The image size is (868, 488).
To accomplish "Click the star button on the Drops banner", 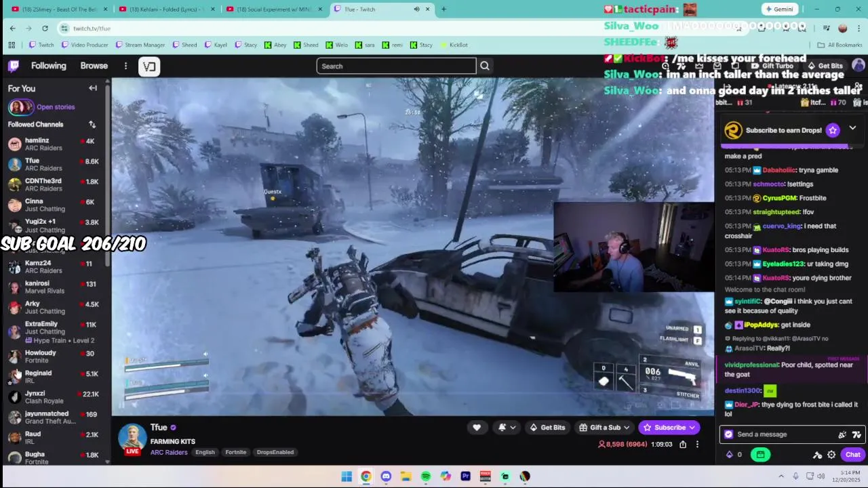I will 833,130.
